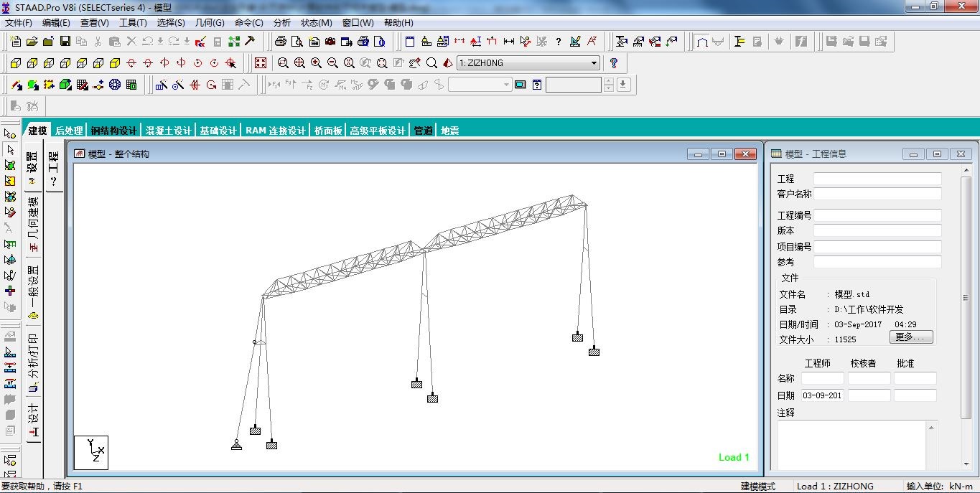Click the 更多... button
Image resolution: width=980 pixels, height=493 pixels.
911,337
